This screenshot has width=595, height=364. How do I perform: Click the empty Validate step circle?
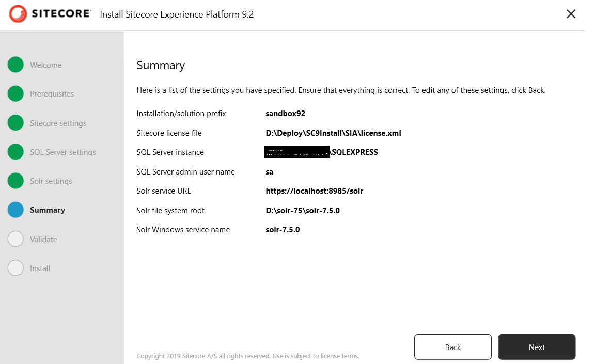coord(15,239)
